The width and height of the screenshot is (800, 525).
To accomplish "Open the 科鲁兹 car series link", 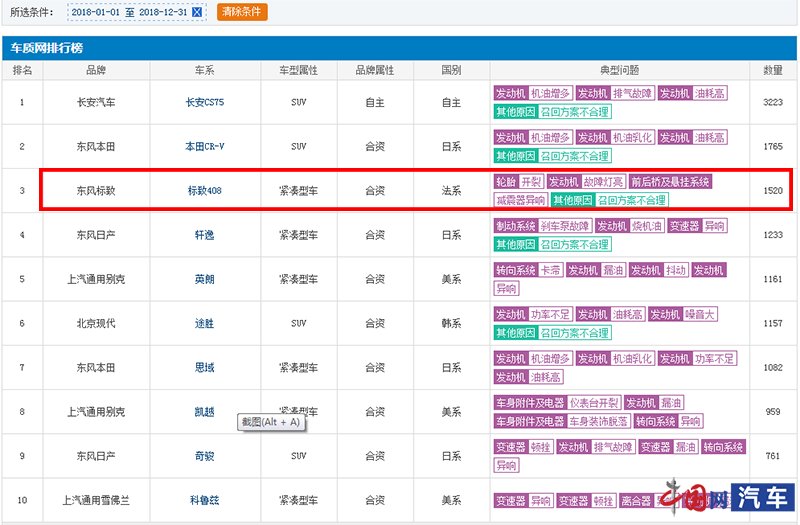I will coord(205,500).
